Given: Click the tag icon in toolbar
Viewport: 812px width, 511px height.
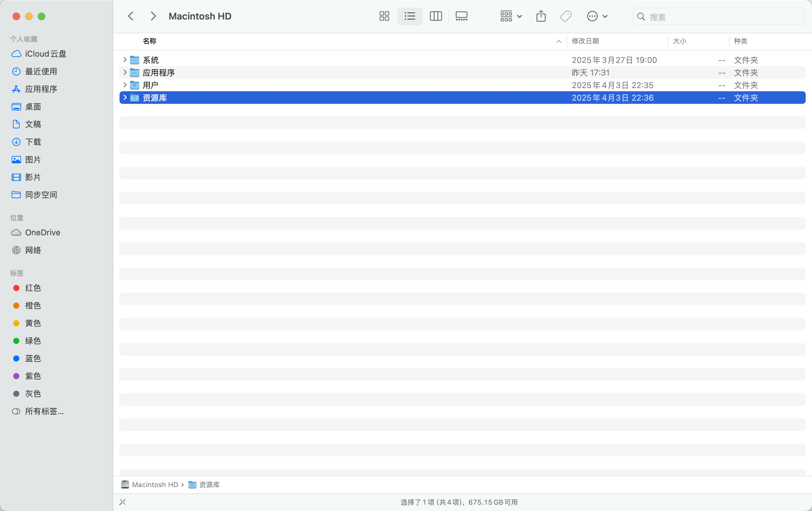Looking at the screenshot, I should point(565,16).
